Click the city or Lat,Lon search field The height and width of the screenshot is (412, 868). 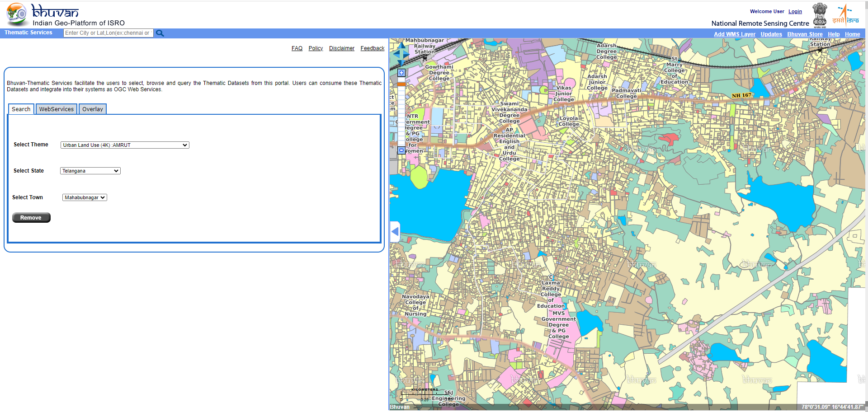108,33
